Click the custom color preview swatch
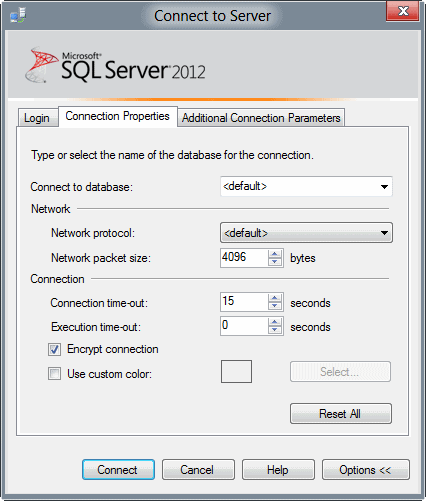Image resolution: width=426 pixels, height=501 pixels. click(236, 371)
